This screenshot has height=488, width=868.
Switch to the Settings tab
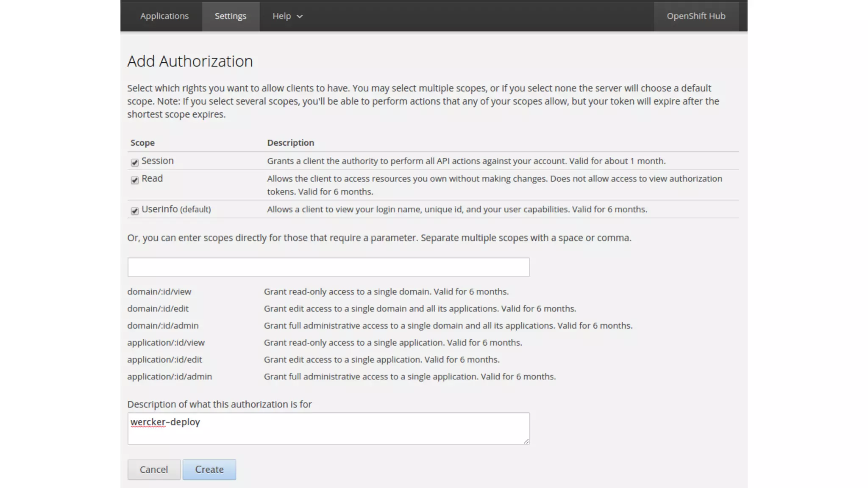[230, 16]
